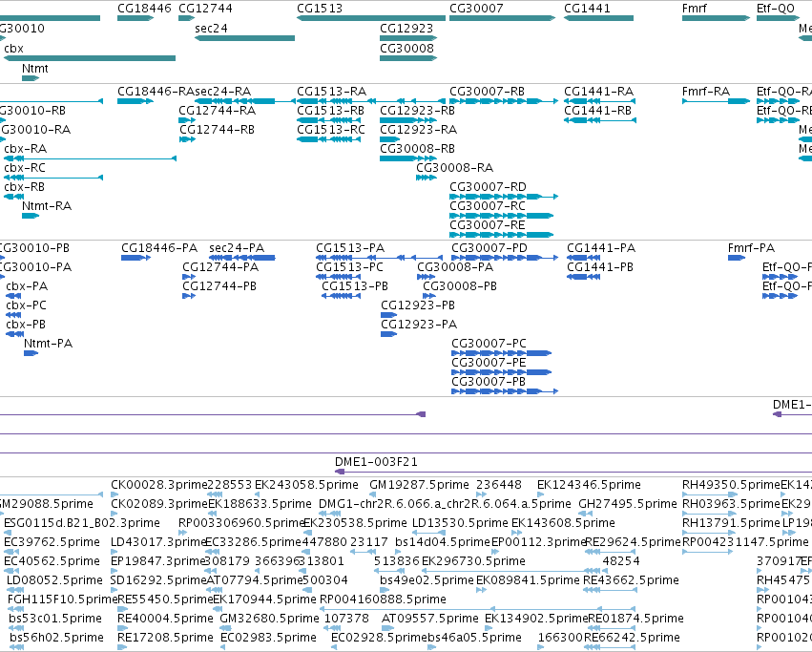Click transcript CG1441-RA
The width and height of the screenshot is (812, 652).
[x=599, y=101]
